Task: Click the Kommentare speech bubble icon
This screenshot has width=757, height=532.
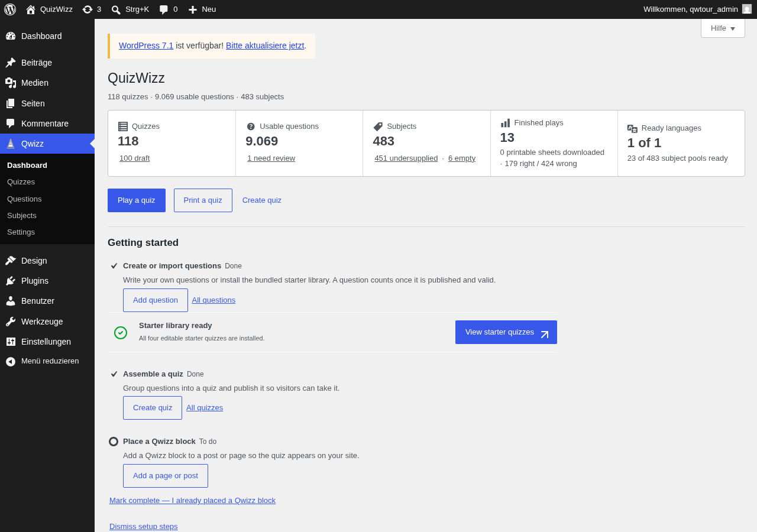Action: tap(11, 124)
